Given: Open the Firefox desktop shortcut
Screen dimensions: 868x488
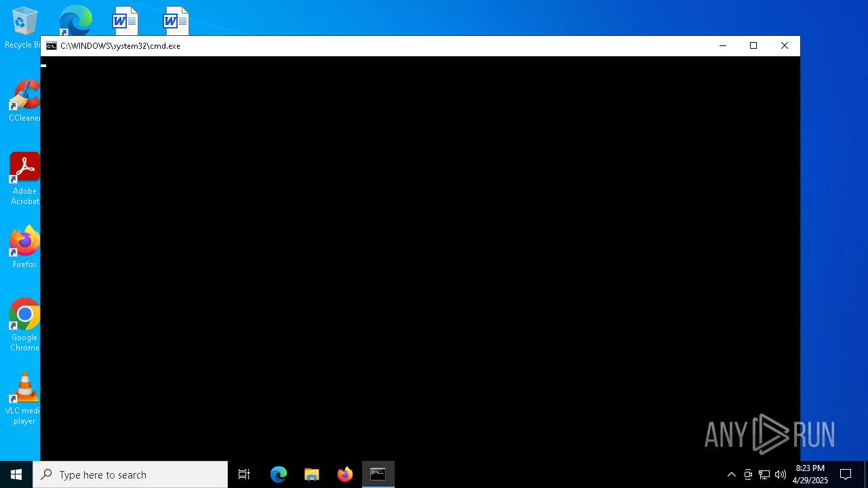Looking at the screenshot, I should pyautogui.click(x=24, y=247).
